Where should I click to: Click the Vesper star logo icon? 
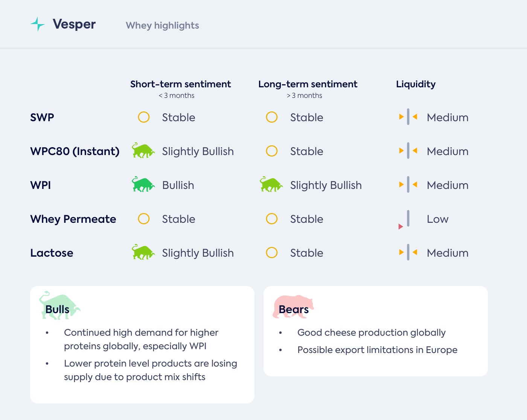pos(38,24)
